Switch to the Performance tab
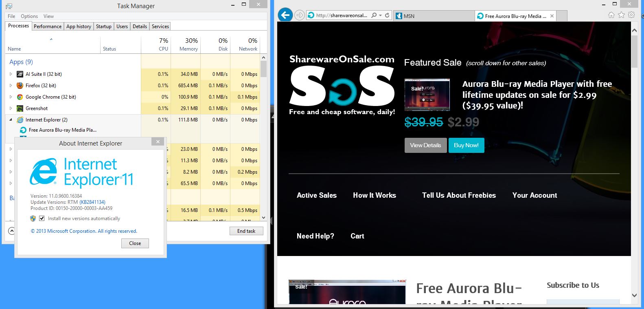 pyautogui.click(x=48, y=26)
